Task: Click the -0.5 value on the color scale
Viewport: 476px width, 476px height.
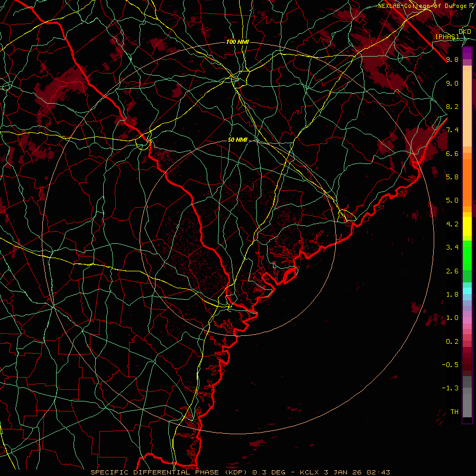Action: [450, 365]
